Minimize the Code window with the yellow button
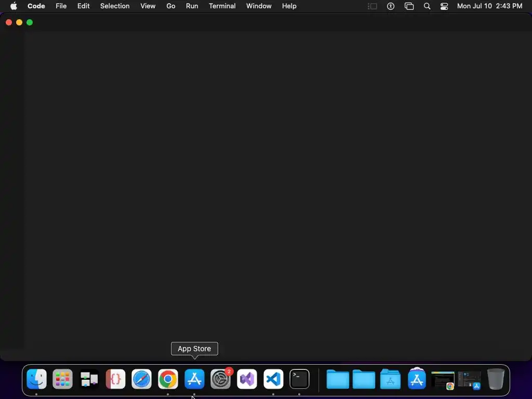This screenshot has height=399, width=532. [x=19, y=22]
